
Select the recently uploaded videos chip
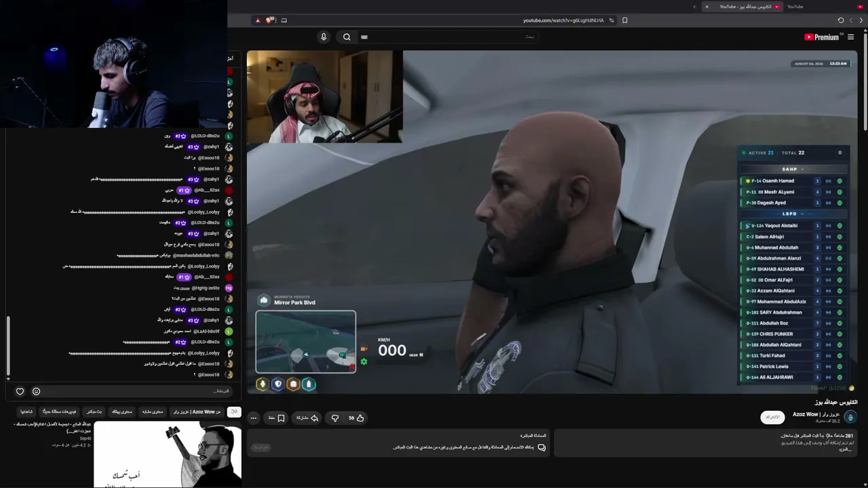tap(58, 411)
